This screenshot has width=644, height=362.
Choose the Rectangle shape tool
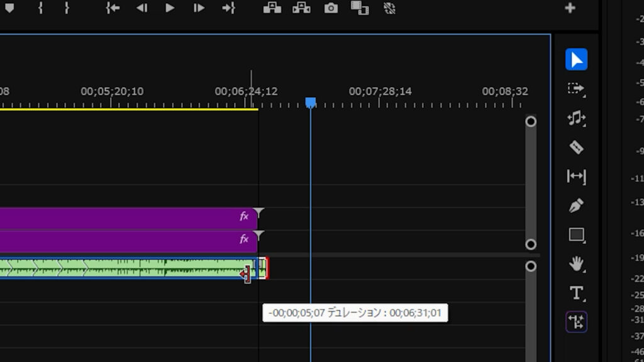tap(576, 235)
